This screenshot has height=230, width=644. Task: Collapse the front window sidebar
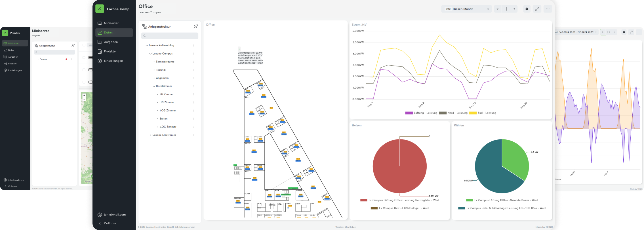tap(107, 223)
